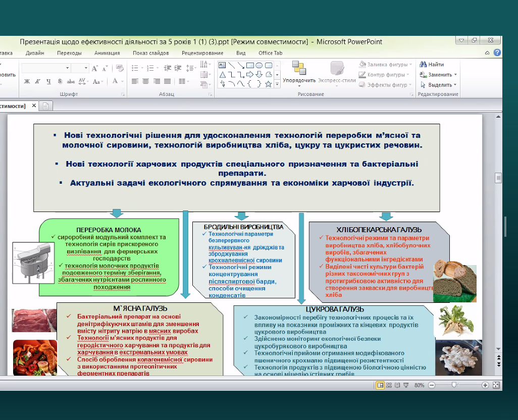
Task: Select the five-point star shape
Action: 268,84
